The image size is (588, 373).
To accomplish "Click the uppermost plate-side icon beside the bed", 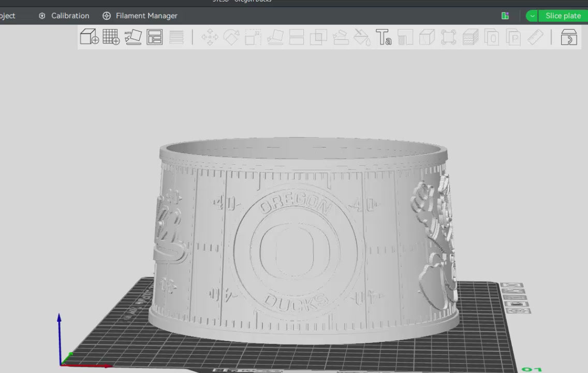I will click(511, 285).
